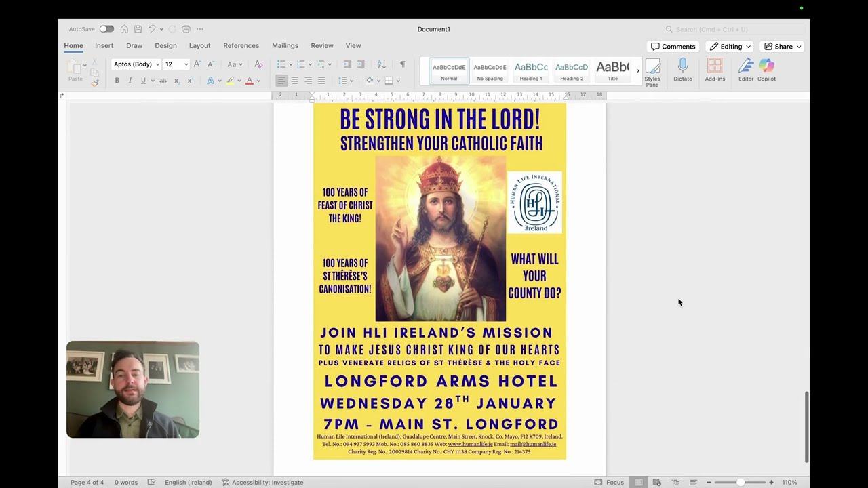Open the View tab

[353, 46]
